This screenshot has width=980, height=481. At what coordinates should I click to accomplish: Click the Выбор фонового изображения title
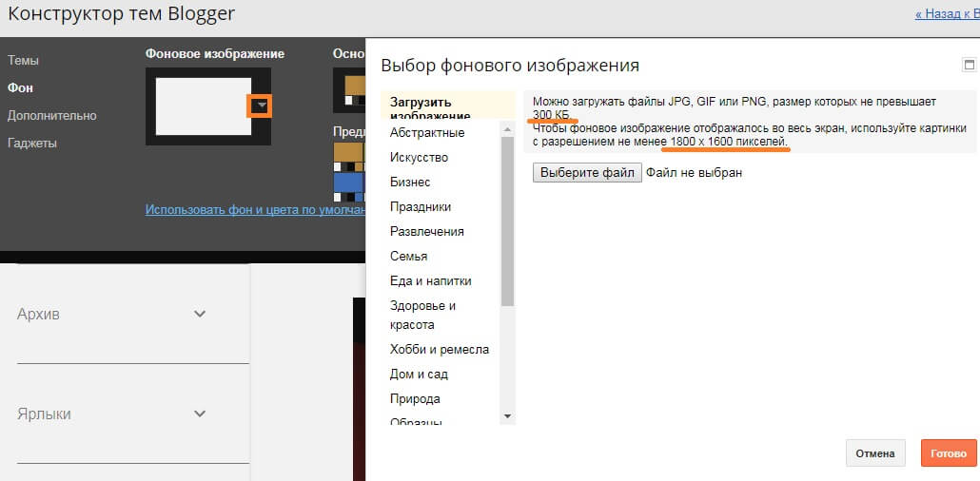pos(510,65)
